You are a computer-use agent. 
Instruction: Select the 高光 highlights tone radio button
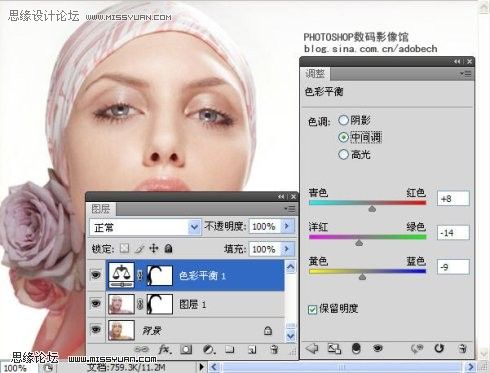pyautogui.click(x=343, y=154)
